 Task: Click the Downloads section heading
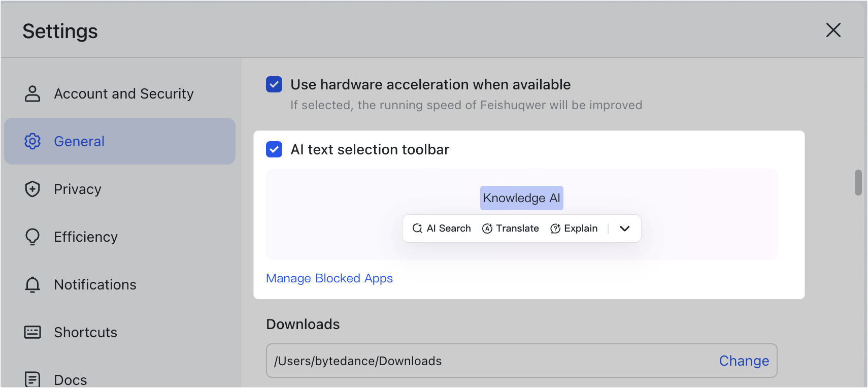tap(303, 324)
